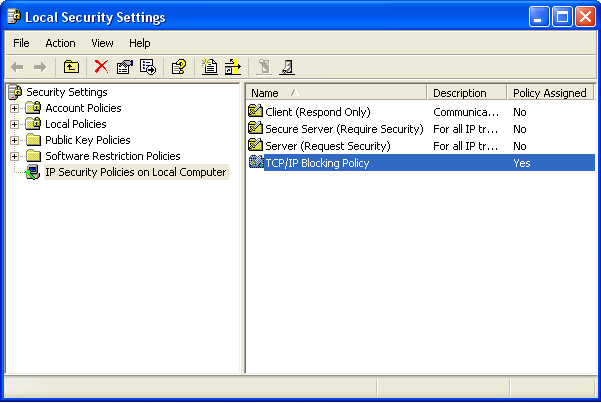Open the Help question mark icon

point(179,67)
